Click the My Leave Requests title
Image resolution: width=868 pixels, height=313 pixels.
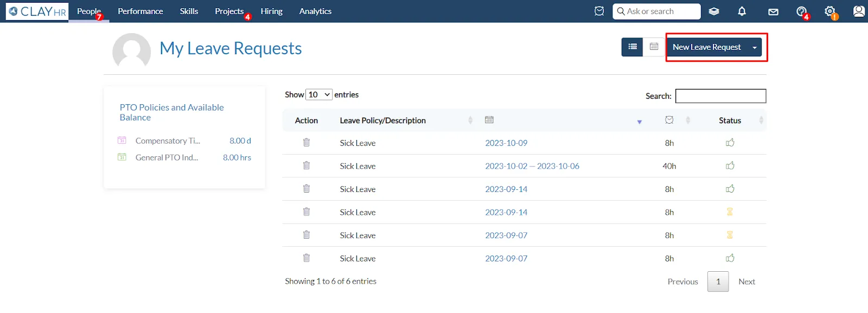231,48
